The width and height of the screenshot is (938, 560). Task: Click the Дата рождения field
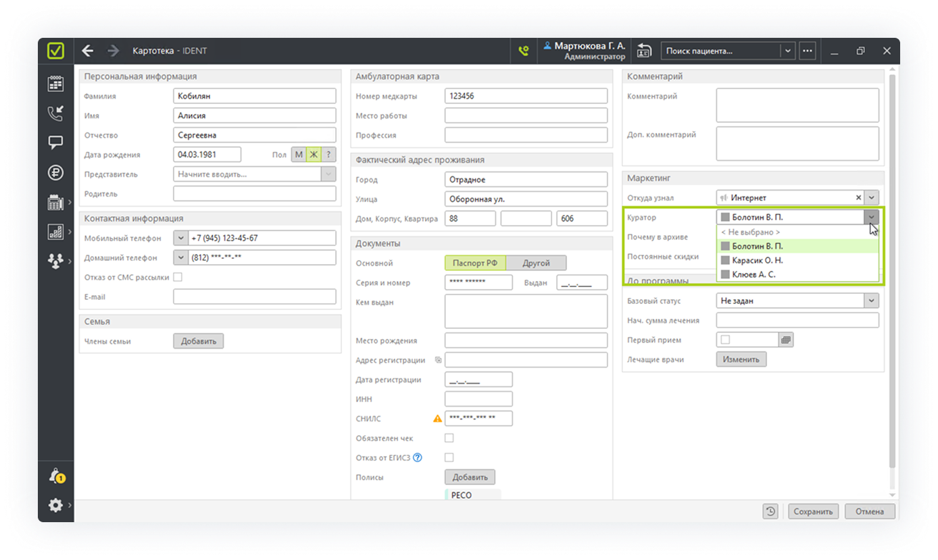point(207,155)
